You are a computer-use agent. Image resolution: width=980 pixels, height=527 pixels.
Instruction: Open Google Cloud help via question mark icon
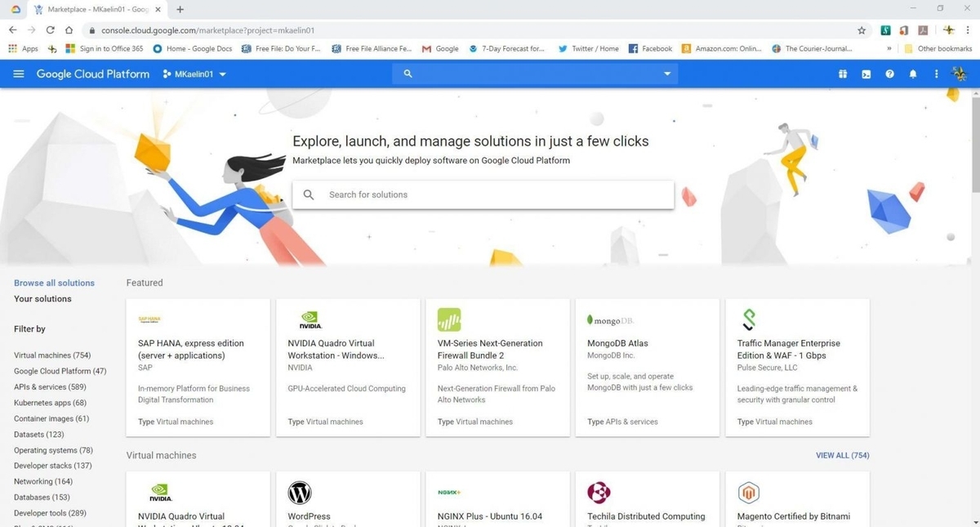(x=889, y=74)
